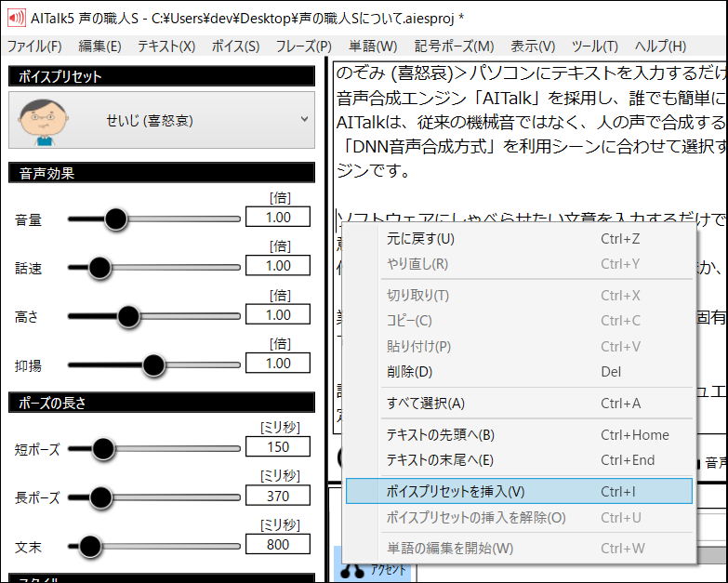Click the 長ポーズ field showing 370

click(278, 496)
